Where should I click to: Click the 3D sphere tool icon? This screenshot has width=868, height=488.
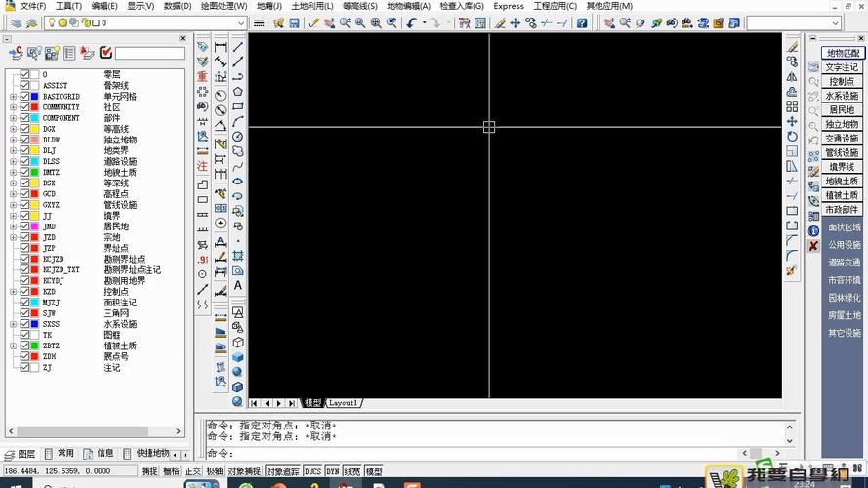(x=238, y=372)
